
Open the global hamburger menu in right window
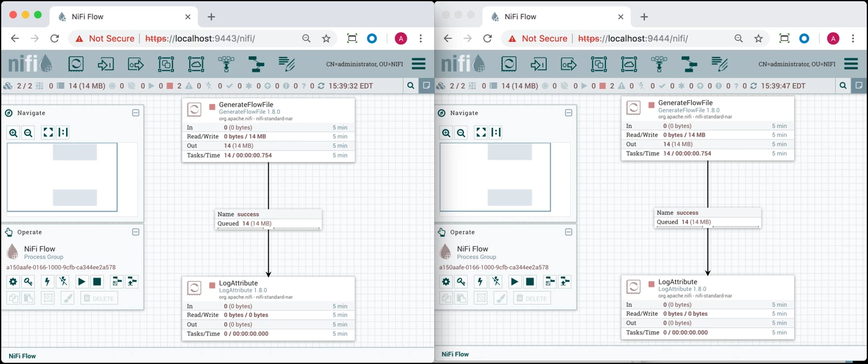(851, 64)
